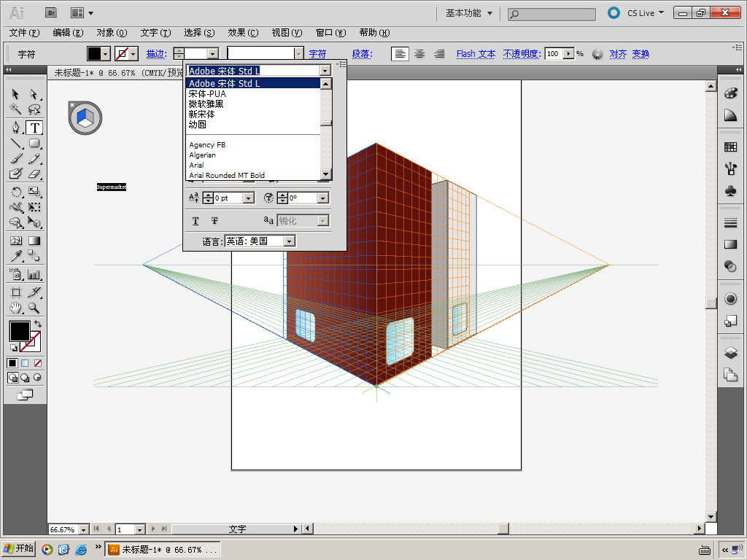747x560 pixels.
Task: Select the Magic Wand tool
Action: pyautogui.click(x=16, y=110)
